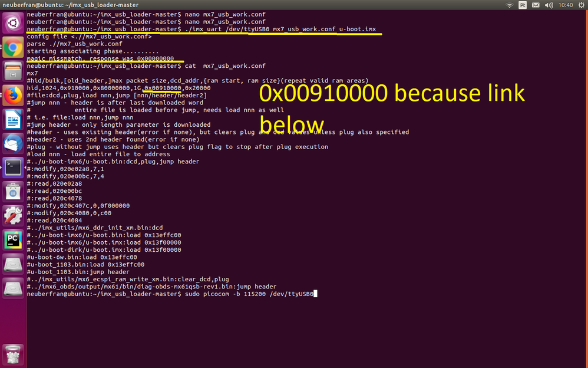Screen dimensions: 588x368
Task: Click "#jump nnn - header is after last downloaded word"
Action: 115,103
